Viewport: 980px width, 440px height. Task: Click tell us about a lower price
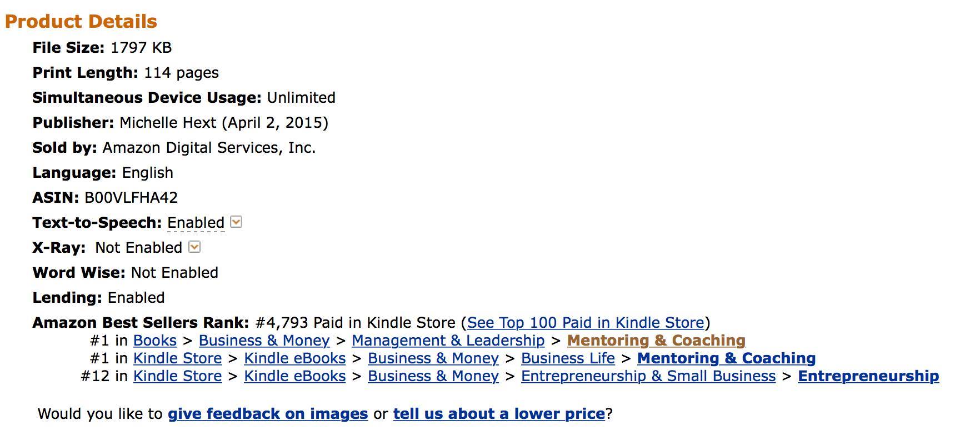[499, 414]
